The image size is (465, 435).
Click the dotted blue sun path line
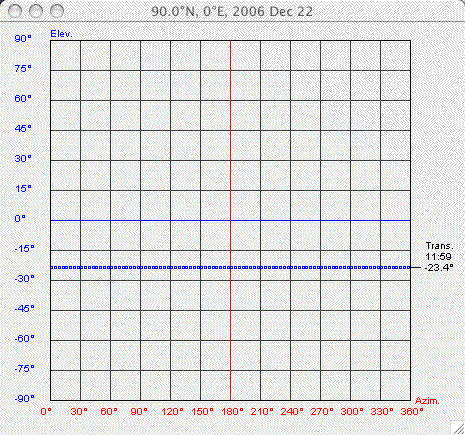(x=230, y=267)
